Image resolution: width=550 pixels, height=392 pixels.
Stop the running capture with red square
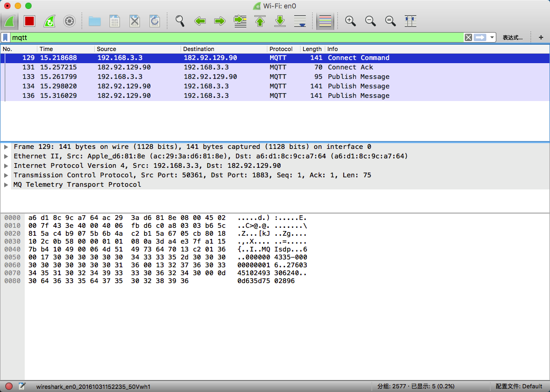coord(29,21)
